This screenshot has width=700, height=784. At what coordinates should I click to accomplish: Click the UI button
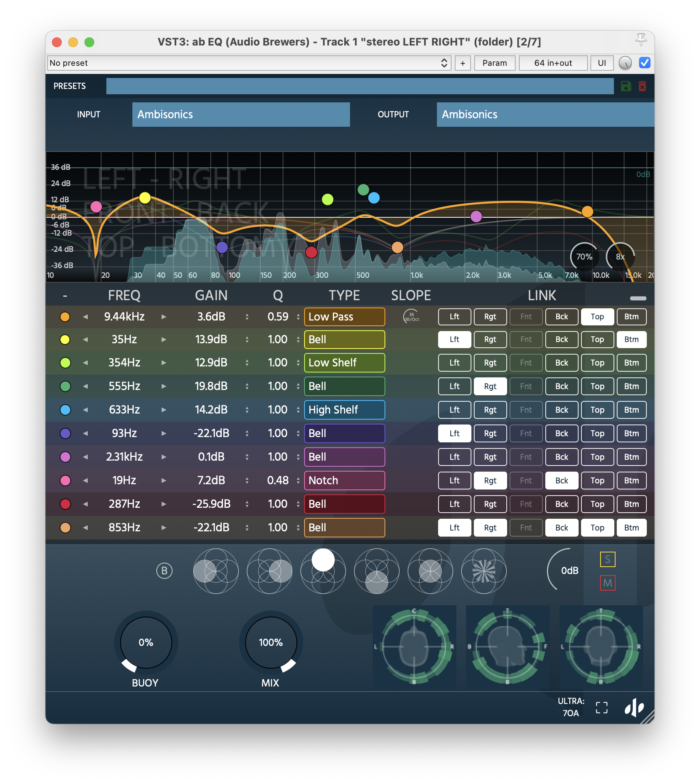[x=602, y=63]
